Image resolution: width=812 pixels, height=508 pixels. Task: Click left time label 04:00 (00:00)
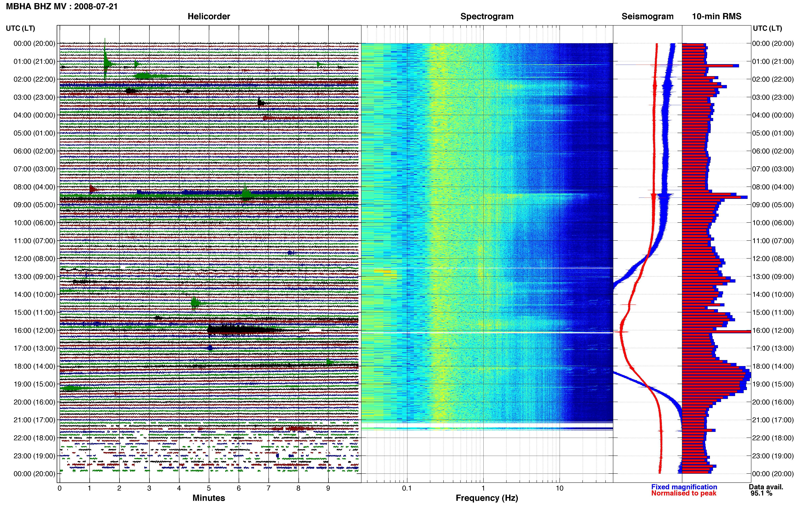[34, 115]
